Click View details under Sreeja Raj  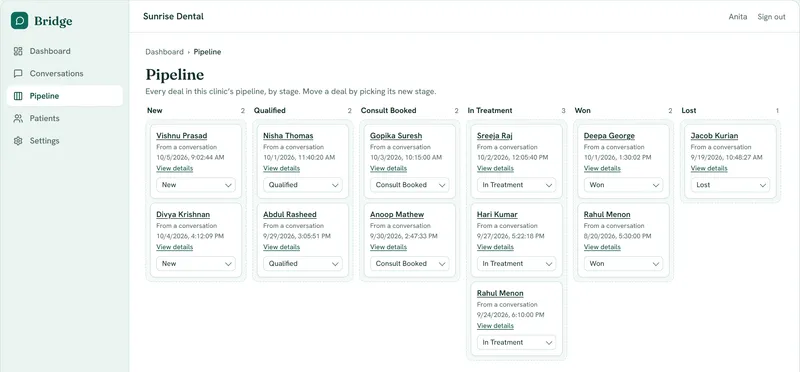coord(495,168)
